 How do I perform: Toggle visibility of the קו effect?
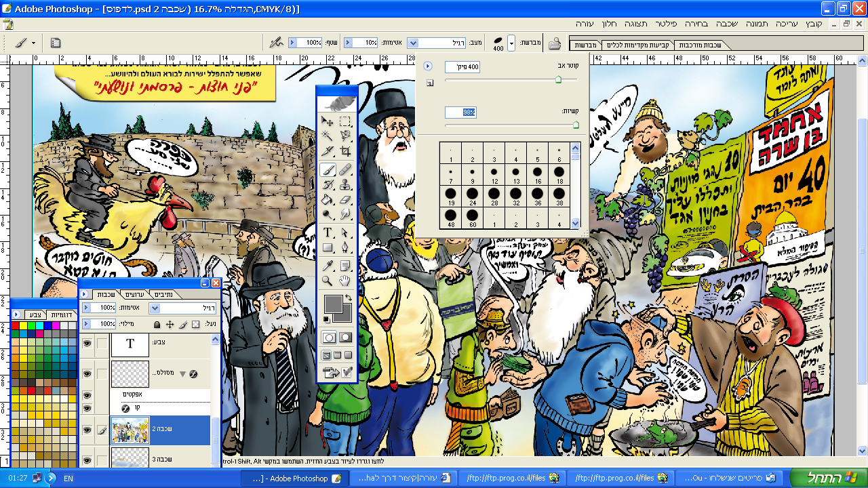[87, 408]
